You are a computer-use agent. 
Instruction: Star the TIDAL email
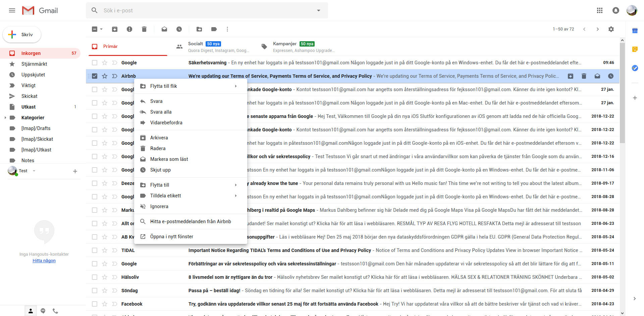[104, 250]
